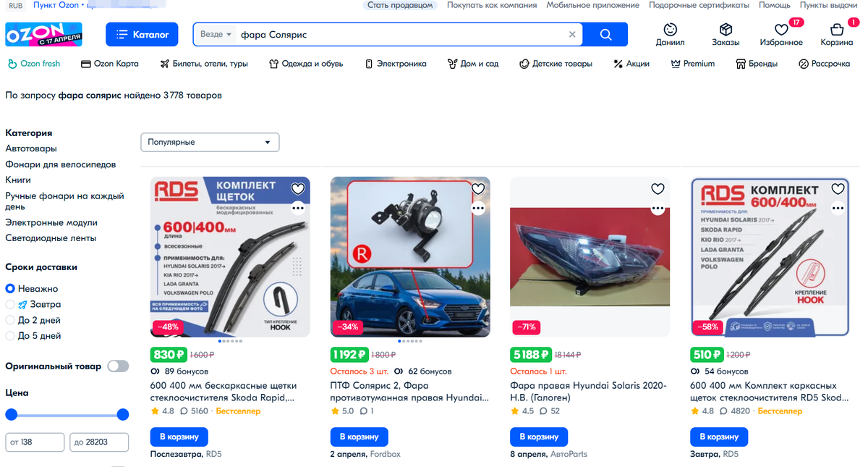The image size is (868, 467).
Task: Add ПТФ Солярис 2 lamp В корзину
Action: tap(359, 437)
